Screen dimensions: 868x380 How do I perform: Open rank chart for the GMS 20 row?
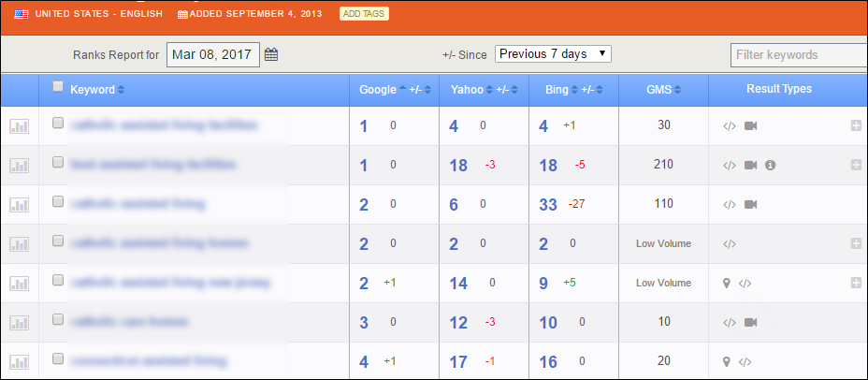click(20, 362)
